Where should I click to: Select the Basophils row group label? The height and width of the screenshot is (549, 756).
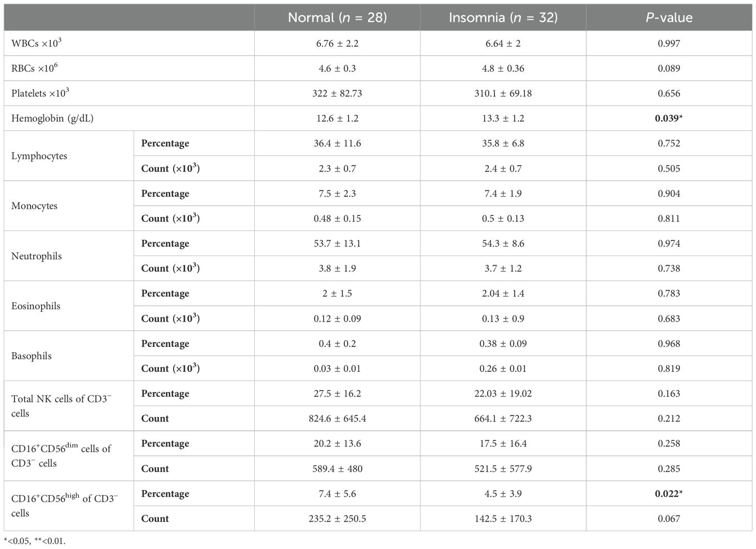click(x=32, y=356)
